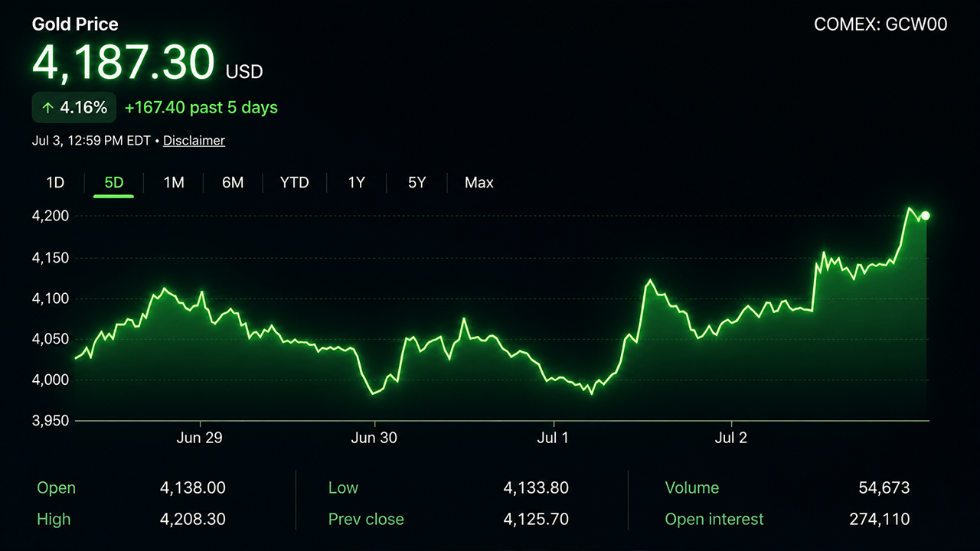Click the Open interest value 274,110
The height and width of the screenshot is (551, 980).
tap(880, 520)
